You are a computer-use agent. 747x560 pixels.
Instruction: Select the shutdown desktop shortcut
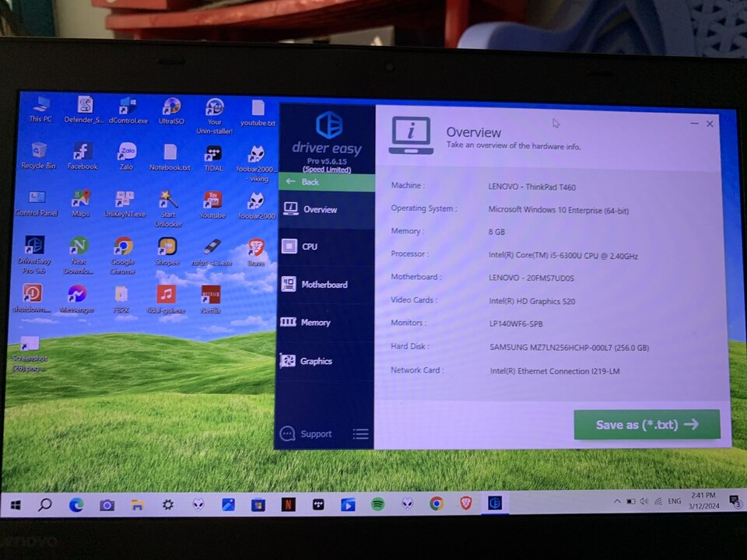[32, 298]
